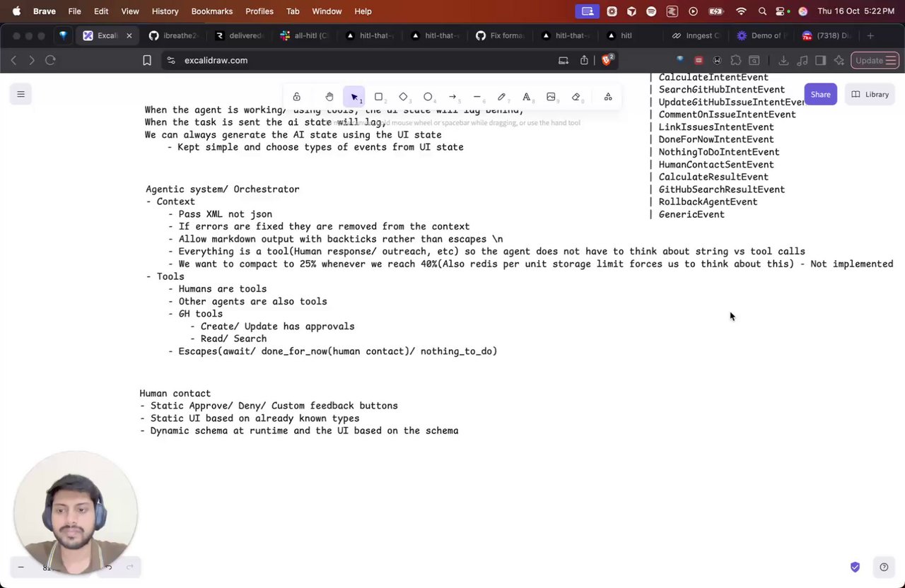Image resolution: width=905 pixels, height=588 pixels.
Task: Select the 'Human contact' heading text
Action: tap(175, 394)
